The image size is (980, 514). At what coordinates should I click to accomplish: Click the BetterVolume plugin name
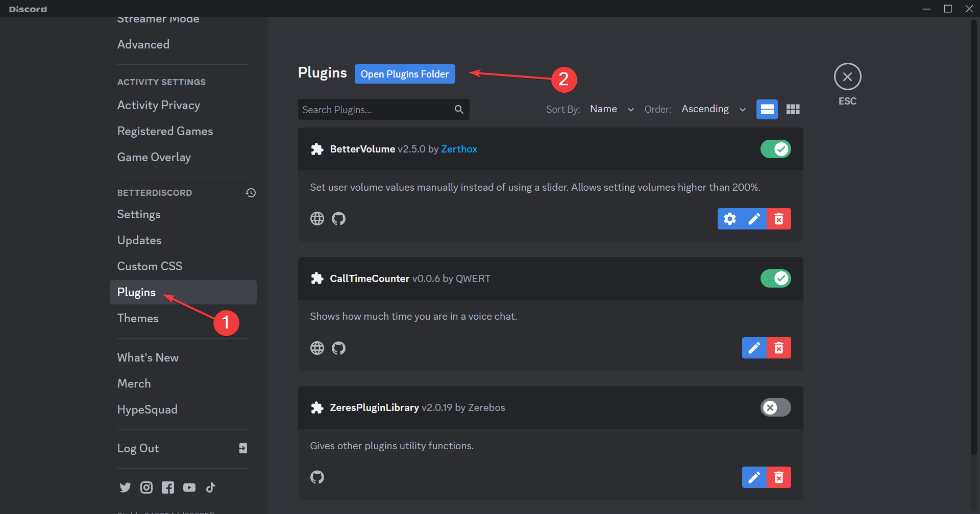(362, 149)
